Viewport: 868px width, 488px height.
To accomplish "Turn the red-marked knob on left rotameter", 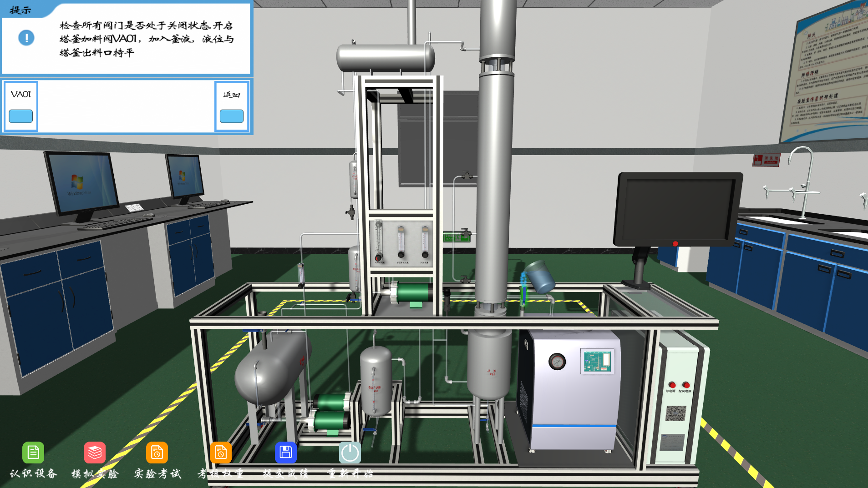I will click(378, 258).
